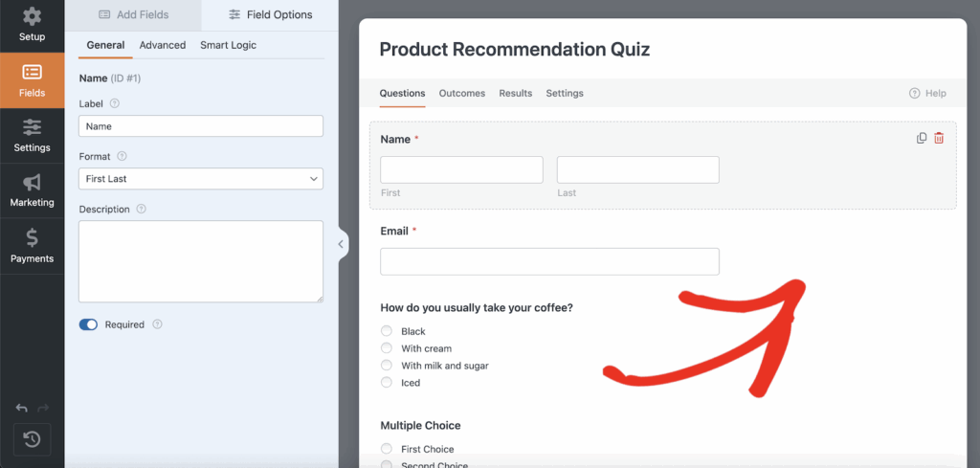
Task: Open the Smart Logic tab
Action: pos(228,45)
